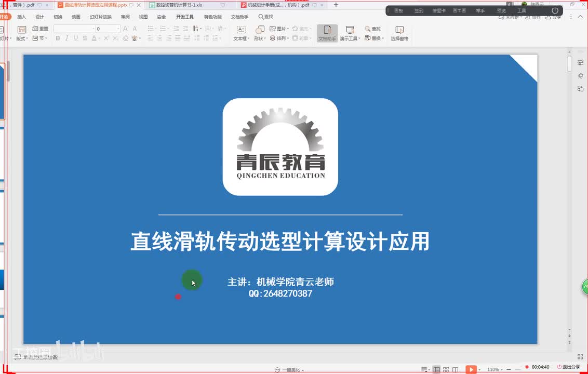Image resolution: width=588 pixels, height=374 pixels.
Task: Switch to the 动画 animation tab
Action: (x=76, y=17)
